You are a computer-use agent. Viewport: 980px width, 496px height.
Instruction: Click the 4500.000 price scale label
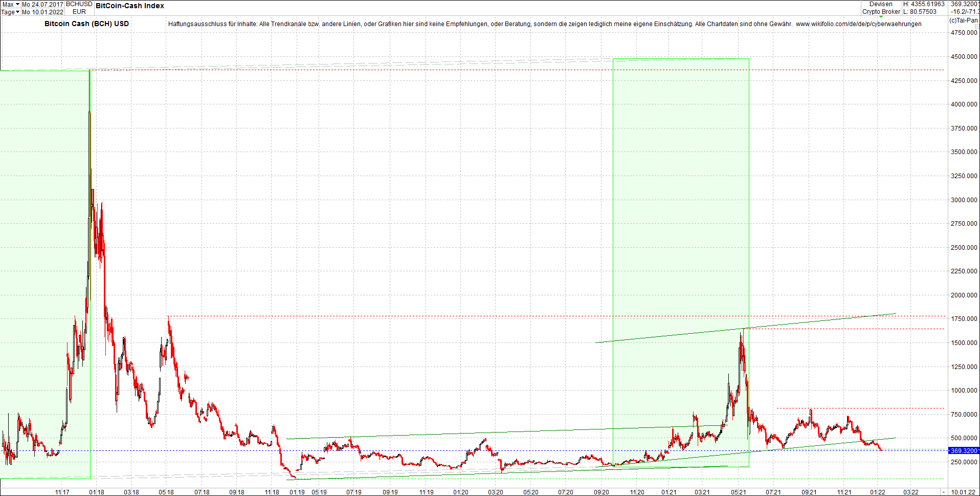964,56
